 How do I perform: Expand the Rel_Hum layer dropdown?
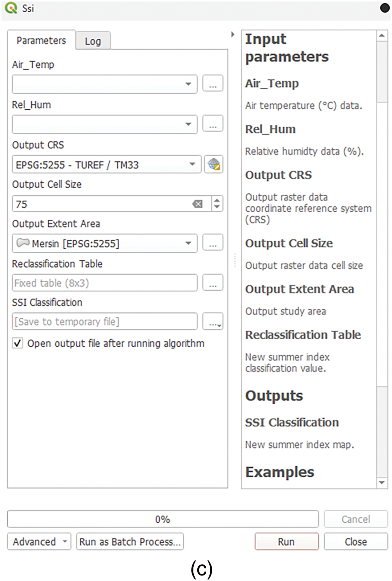coord(188,124)
